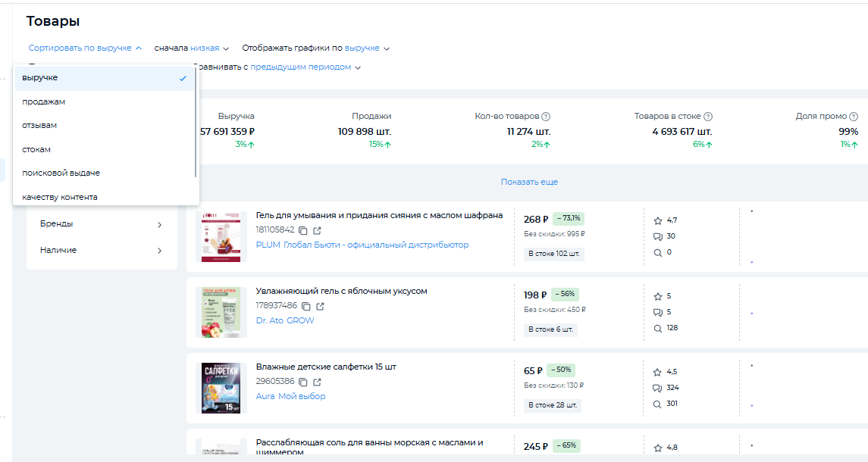The height and width of the screenshot is (462, 868).
Task: Click help icon next to Доля промо
Action: pyautogui.click(x=854, y=117)
